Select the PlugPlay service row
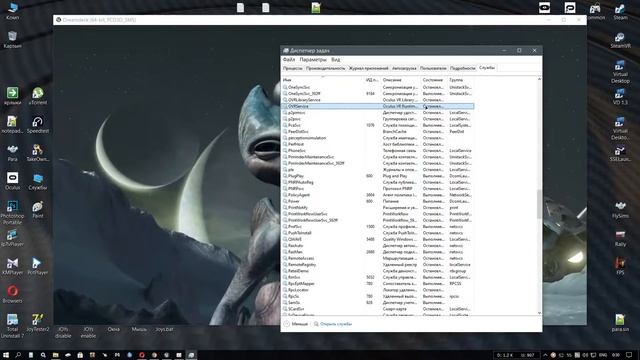640x360 pixels. [378, 176]
